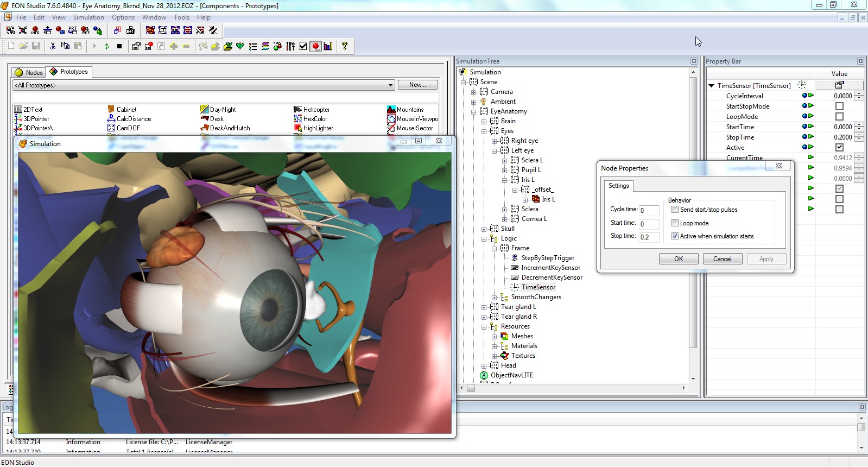Click the clock icon beside TimeSensor header
This screenshot has width=868, height=467.
coord(802,85)
